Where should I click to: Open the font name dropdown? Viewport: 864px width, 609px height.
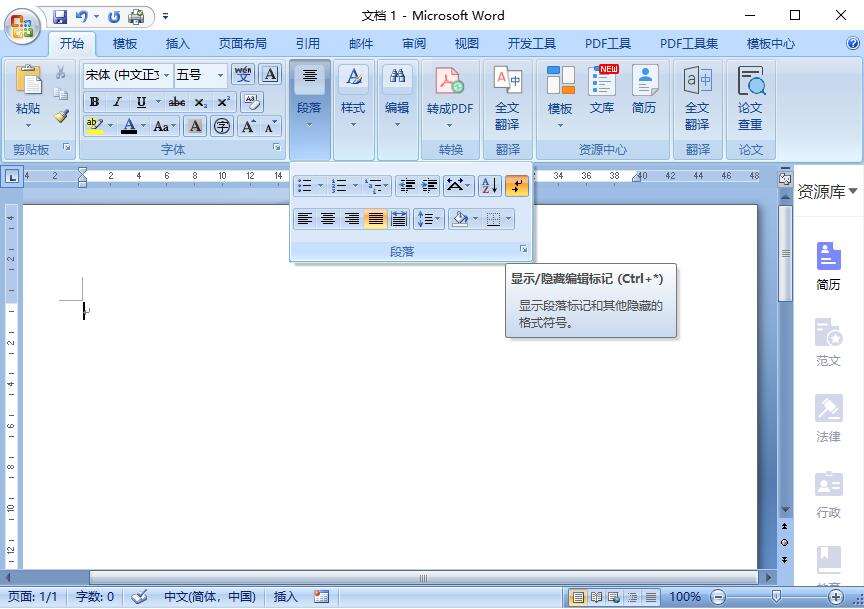click(x=166, y=74)
